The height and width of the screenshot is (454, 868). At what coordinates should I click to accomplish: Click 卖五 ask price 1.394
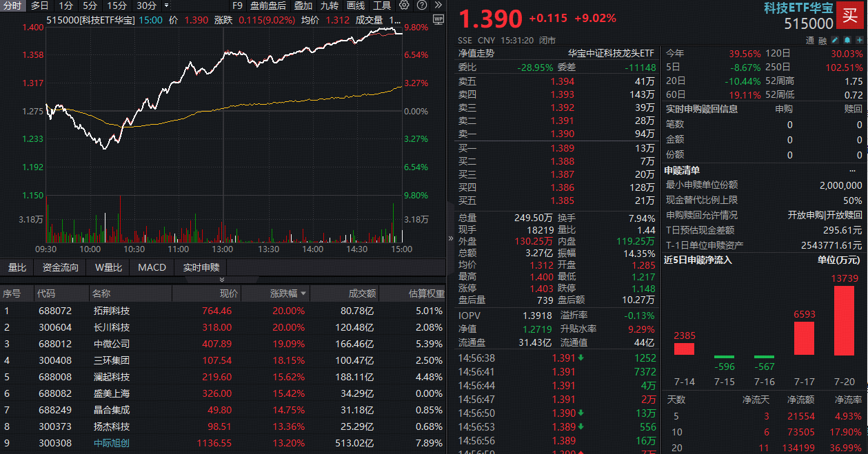562,81
